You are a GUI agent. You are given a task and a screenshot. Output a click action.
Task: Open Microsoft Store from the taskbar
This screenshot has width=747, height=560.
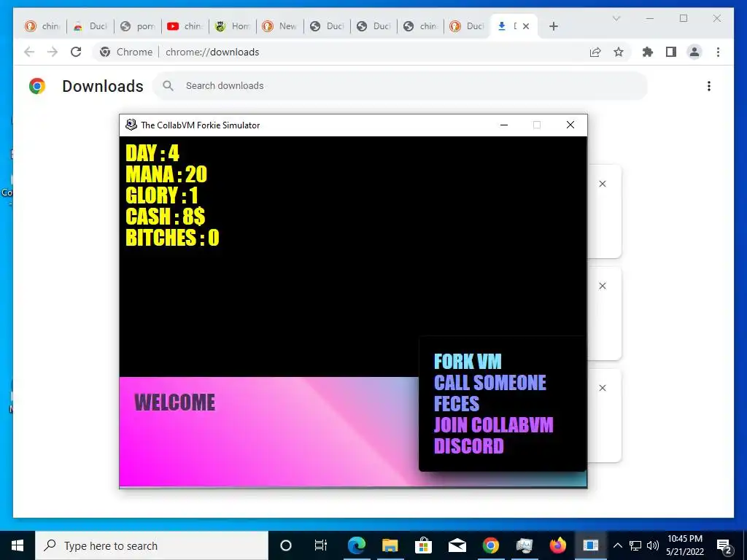point(423,545)
